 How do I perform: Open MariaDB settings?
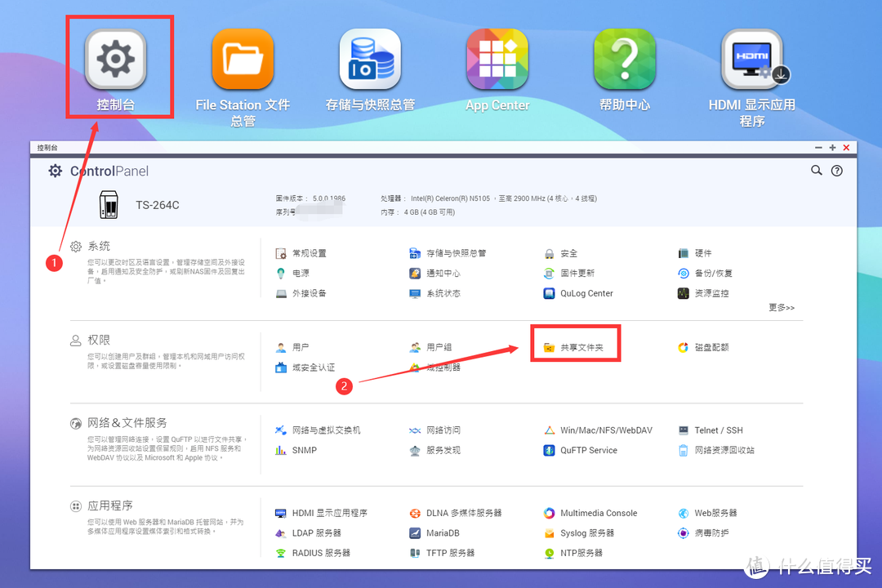pyautogui.click(x=434, y=532)
